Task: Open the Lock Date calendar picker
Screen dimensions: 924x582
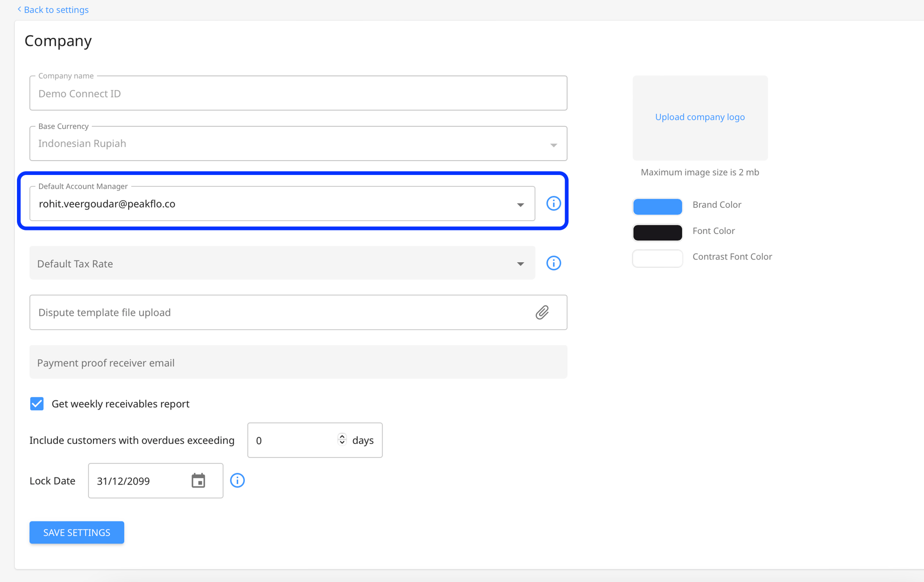Action: pos(198,481)
